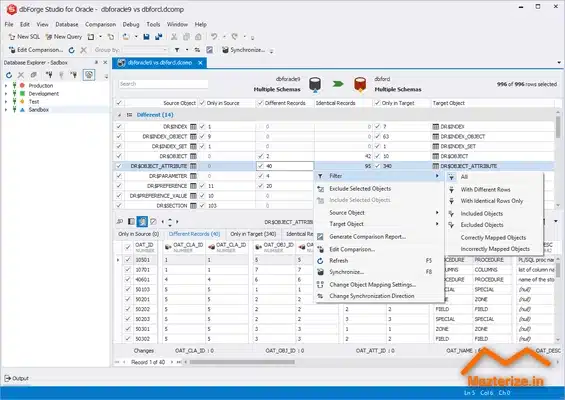Toggle checkbox for record 10501
The width and height of the screenshot is (565, 400).
[128, 259]
